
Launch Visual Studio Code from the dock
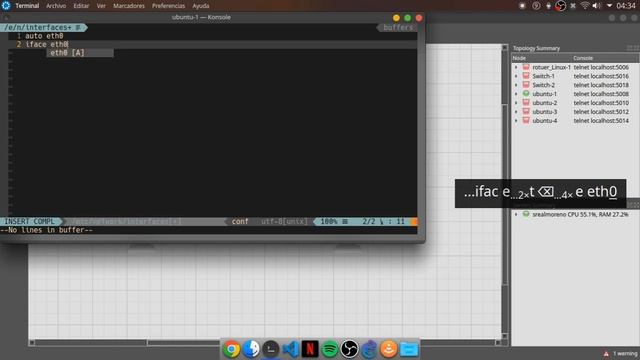[x=290, y=349]
